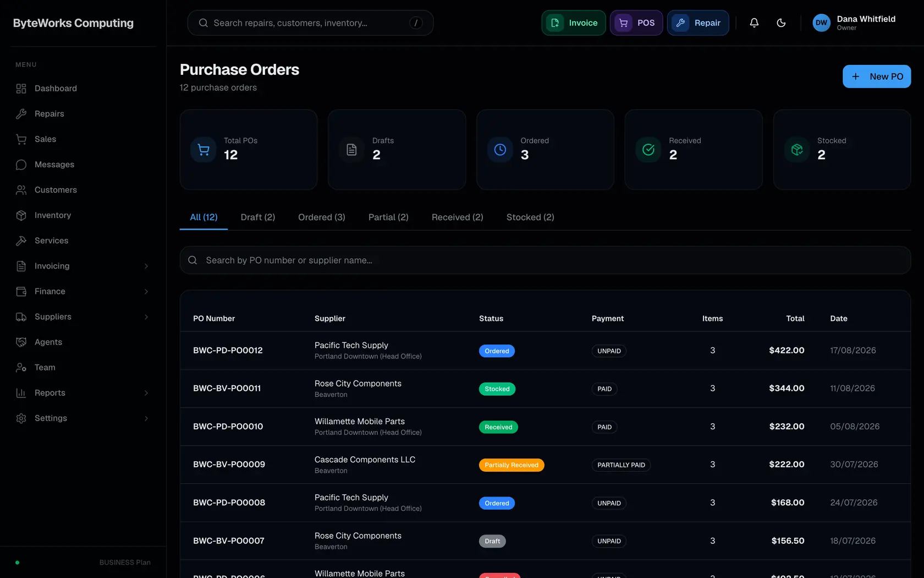Open purchase order BWC-BV-PO0011
This screenshot has width=924, height=578.
[x=227, y=389]
